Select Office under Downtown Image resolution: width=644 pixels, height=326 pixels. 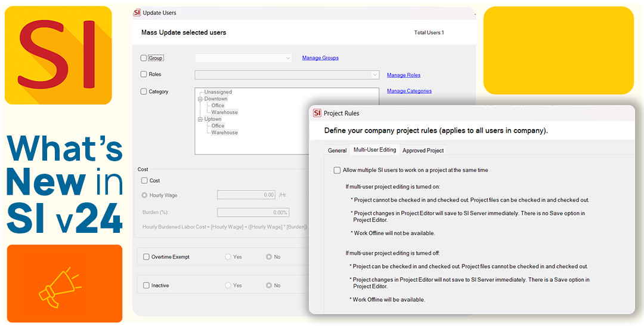click(218, 106)
